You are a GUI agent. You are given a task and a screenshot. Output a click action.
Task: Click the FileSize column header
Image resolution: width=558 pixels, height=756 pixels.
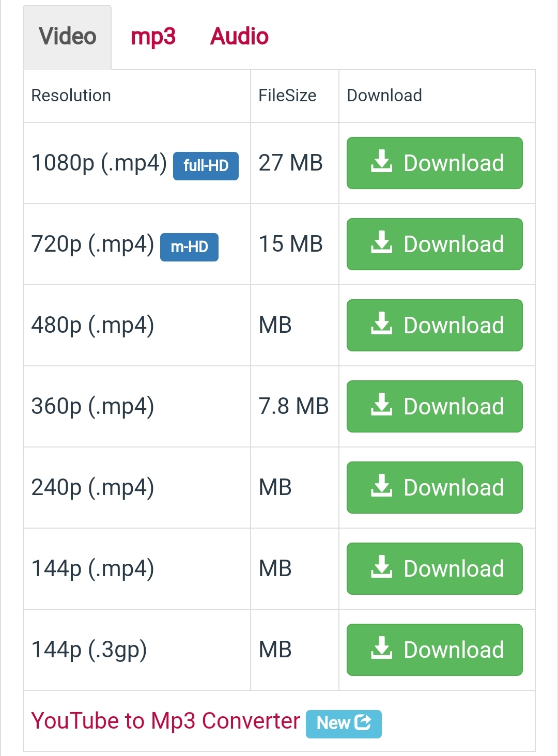tap(287, 96)
